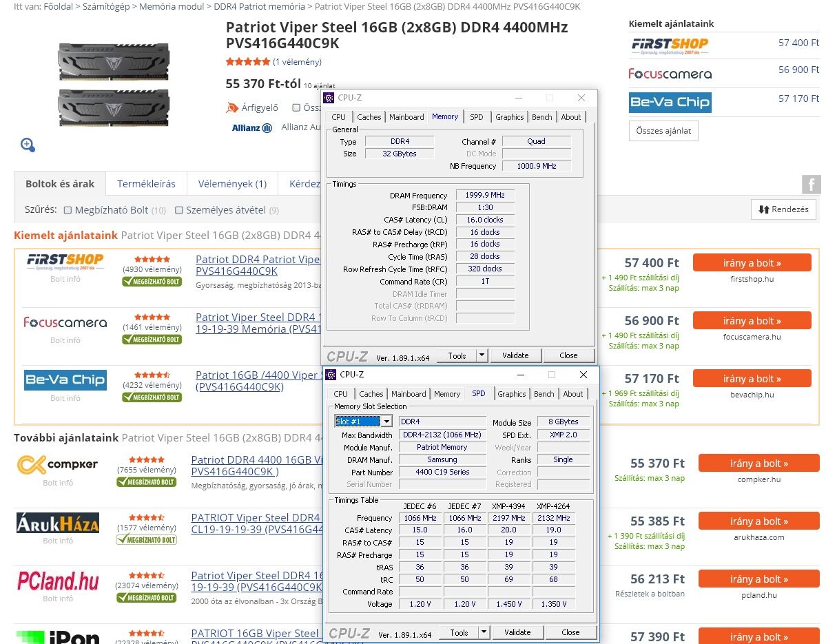This screenshot has width=826, height=644.
Task: Click the Focuscamera logo in the offers list
Action: [65, 322]
